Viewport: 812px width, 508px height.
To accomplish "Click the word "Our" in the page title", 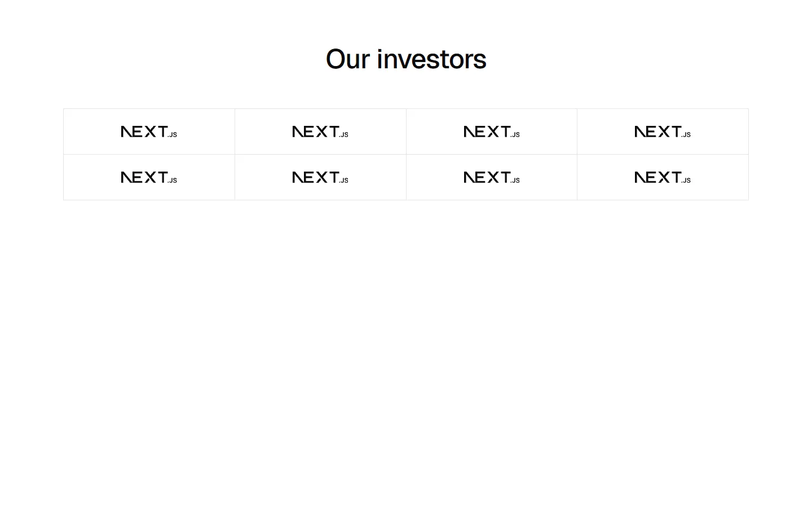I will point(347,59).
